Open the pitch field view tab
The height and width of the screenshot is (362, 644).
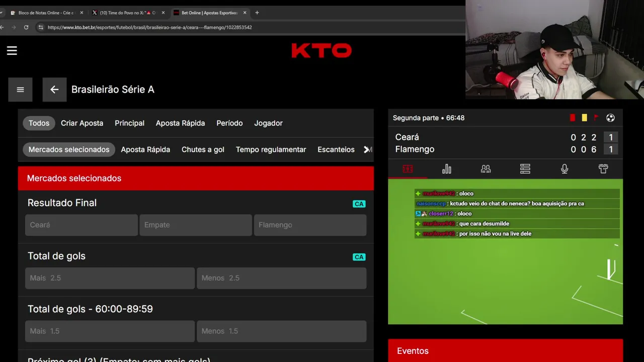(x=408, y=169)
